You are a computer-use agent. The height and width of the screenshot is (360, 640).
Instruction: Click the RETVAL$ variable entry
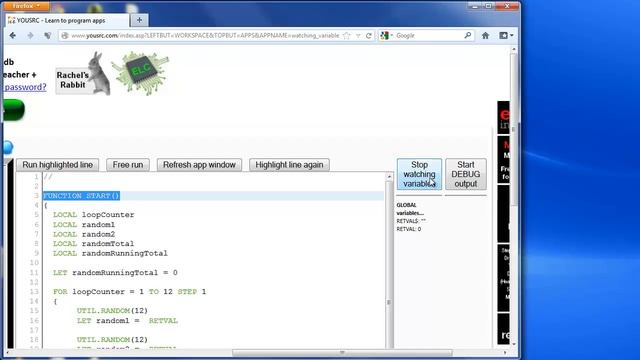pos(411,221)
